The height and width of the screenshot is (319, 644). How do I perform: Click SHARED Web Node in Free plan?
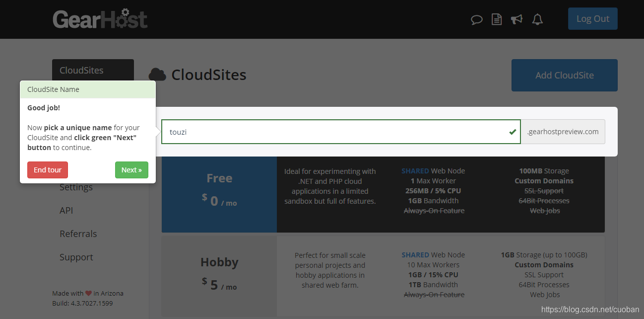[x=433, y=171]
